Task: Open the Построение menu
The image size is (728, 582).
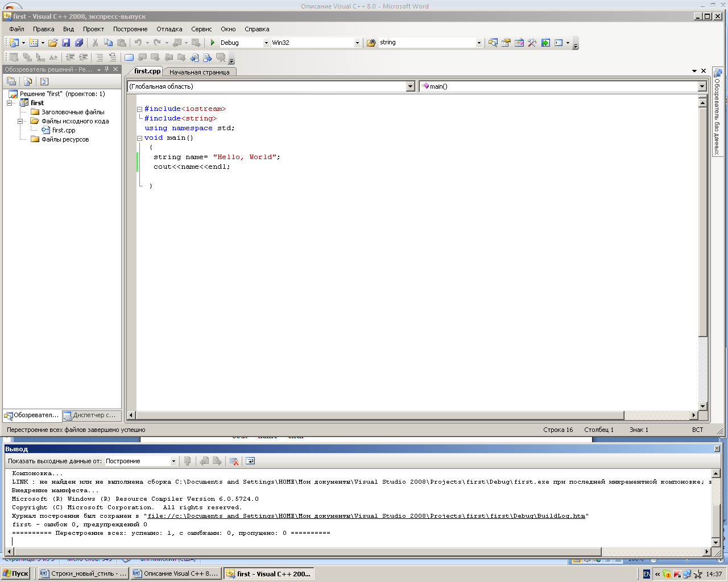Action: [x=130, y=29]
